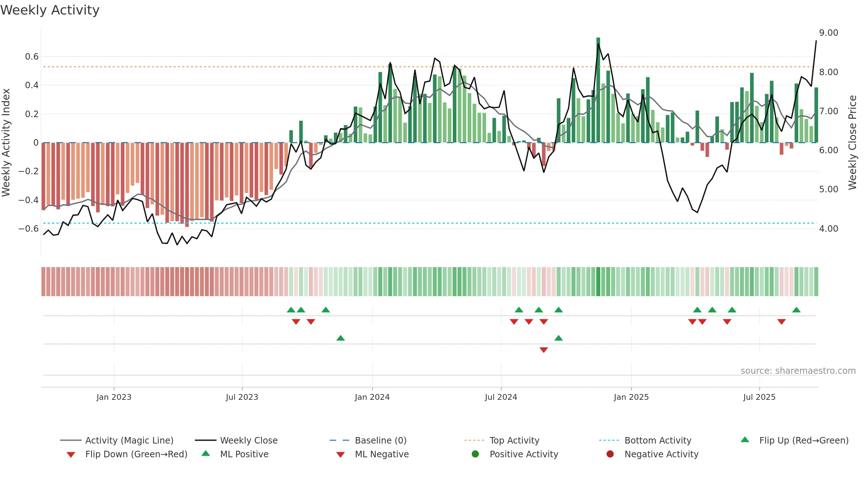868x488 pixels.
Task: Click the orange dotted Top Activity line
Action: coord(430,67)
